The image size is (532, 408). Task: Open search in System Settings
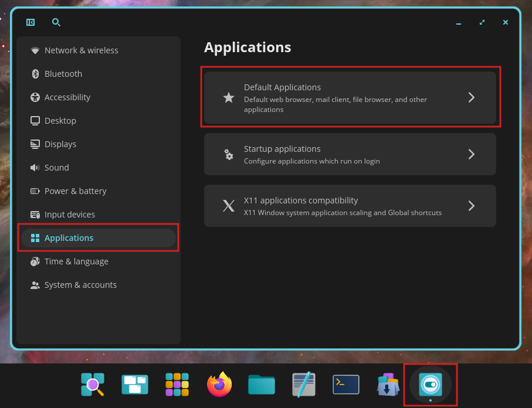(x=56, y=22)
